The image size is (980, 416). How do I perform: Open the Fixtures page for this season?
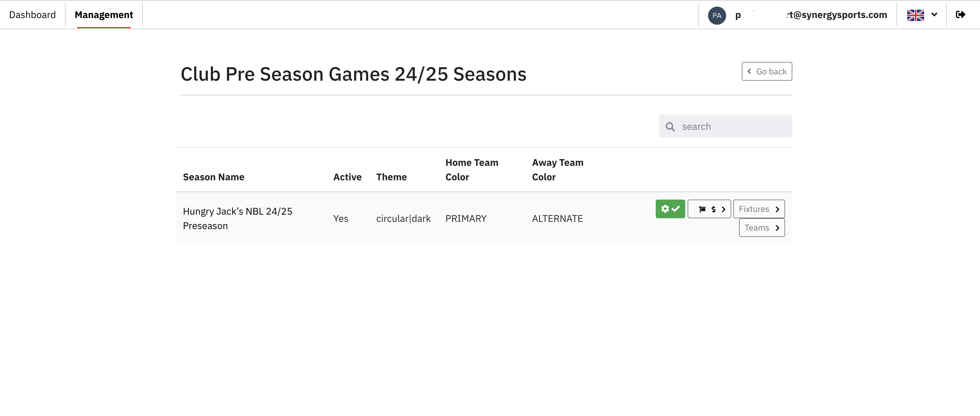[759, 209]
